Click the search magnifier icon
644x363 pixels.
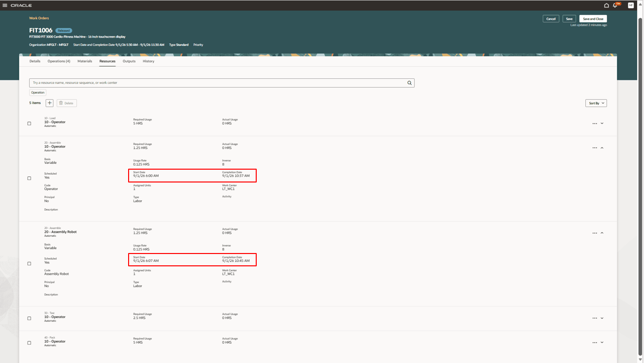[x=409, y=83]
